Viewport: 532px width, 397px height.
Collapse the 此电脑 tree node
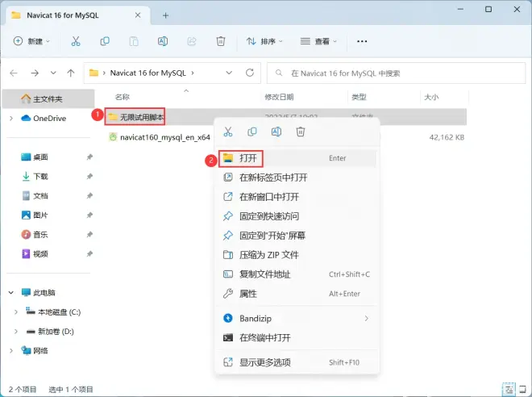[x=11, y=292]
